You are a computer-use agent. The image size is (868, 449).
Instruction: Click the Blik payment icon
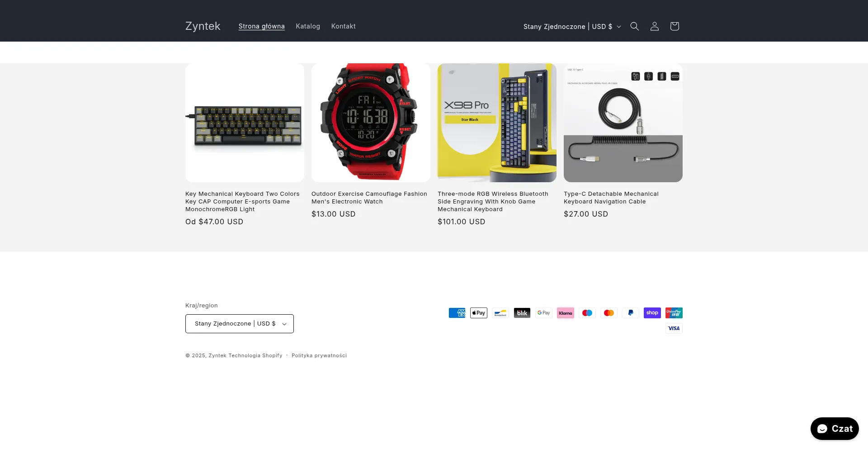[522, 313]
